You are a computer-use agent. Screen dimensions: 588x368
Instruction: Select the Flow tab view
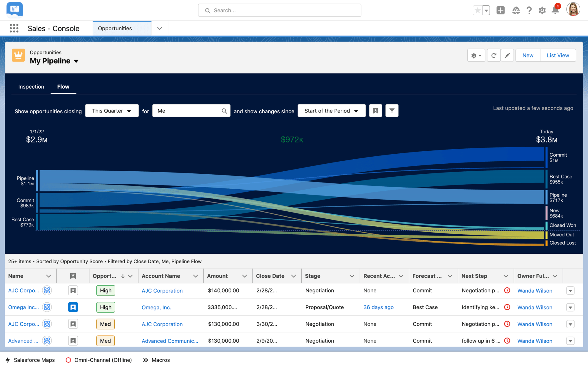(x=63, y=87)
